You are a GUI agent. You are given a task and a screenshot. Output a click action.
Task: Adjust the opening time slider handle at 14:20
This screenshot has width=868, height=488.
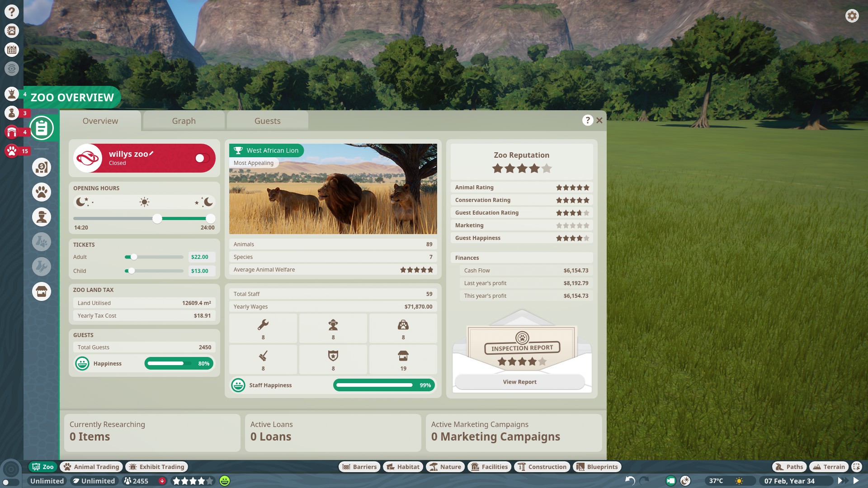(x=157, y=219)
